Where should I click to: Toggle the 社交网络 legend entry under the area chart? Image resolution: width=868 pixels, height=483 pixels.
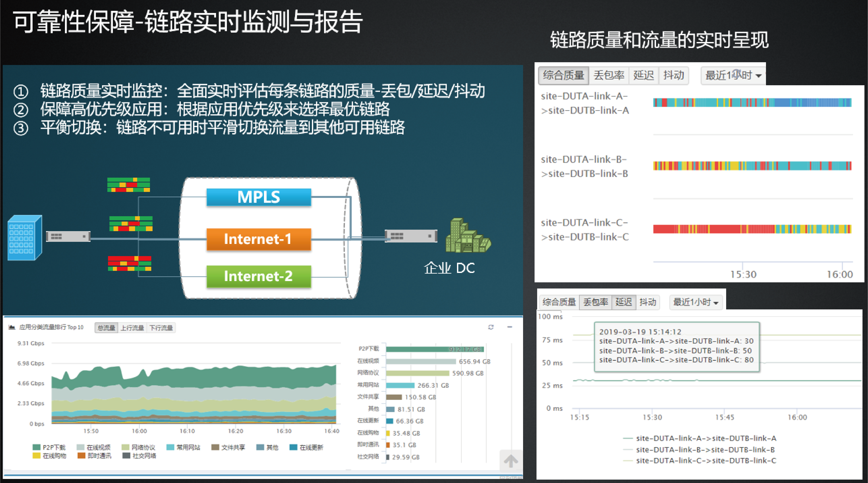pos(139,456)
